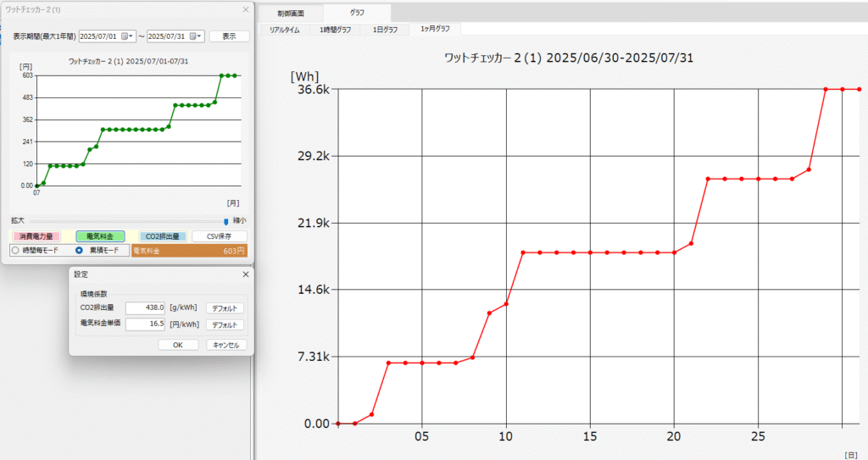Show 消費電力量 graph
The width and height of the screenshot is (868, 460).
pyautogui.click(x=36, y=236)
